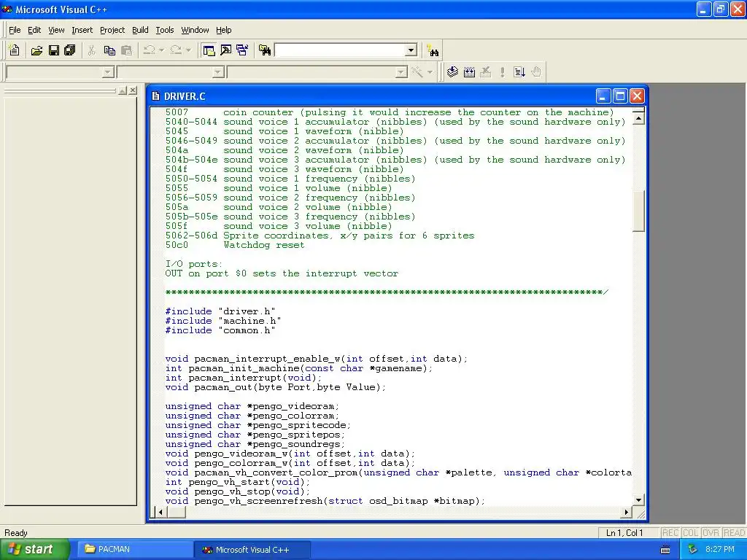Click the New Text File toolbar icon

tap(15, 50)
